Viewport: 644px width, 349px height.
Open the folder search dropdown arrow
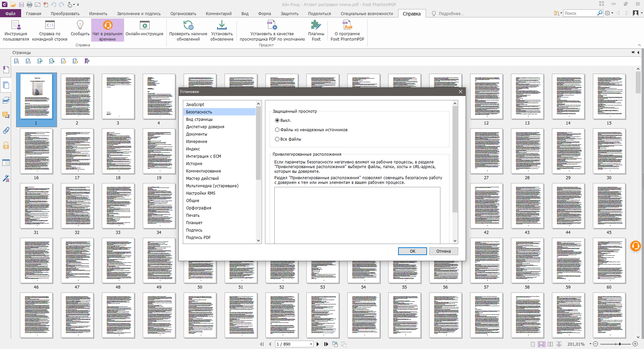coord(561,13)
